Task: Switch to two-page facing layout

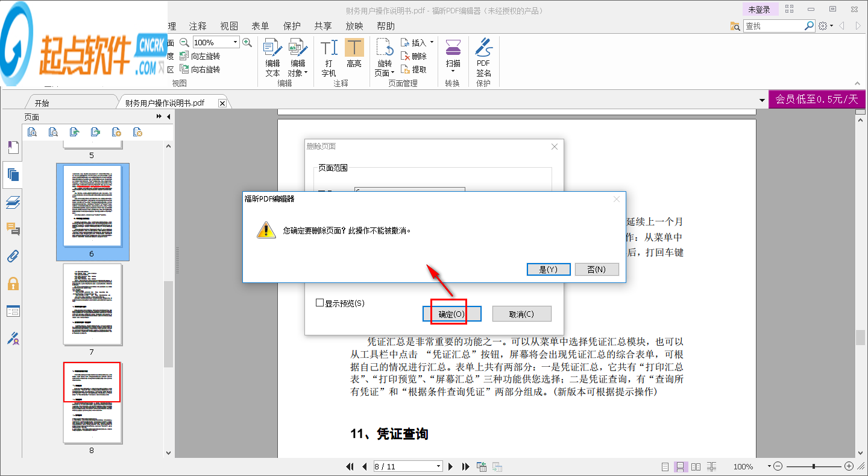Action: pos(696,466)
